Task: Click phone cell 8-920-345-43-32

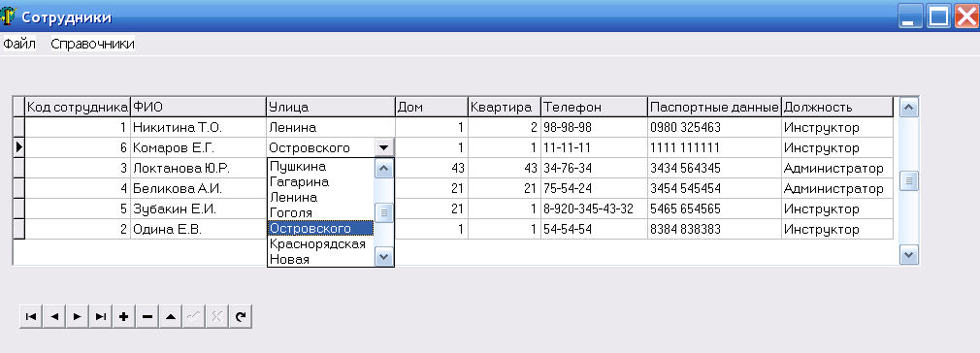Action: (594, 209)
